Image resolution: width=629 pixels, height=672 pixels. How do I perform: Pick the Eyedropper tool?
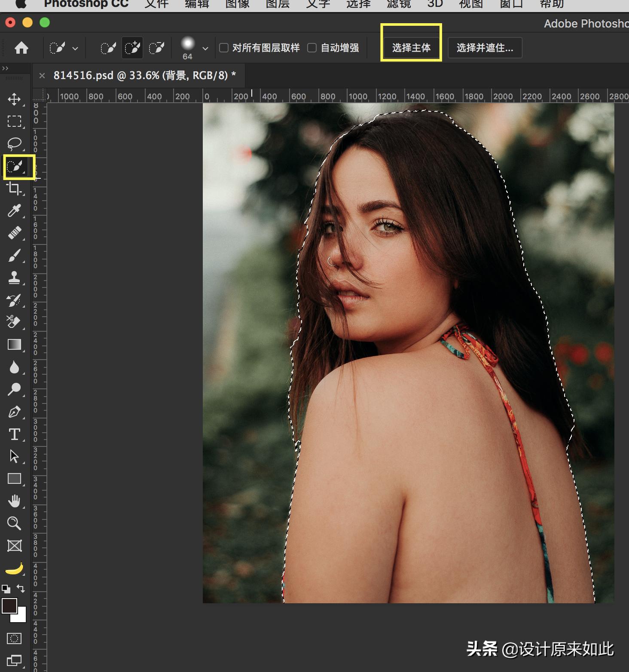(14, 211)
